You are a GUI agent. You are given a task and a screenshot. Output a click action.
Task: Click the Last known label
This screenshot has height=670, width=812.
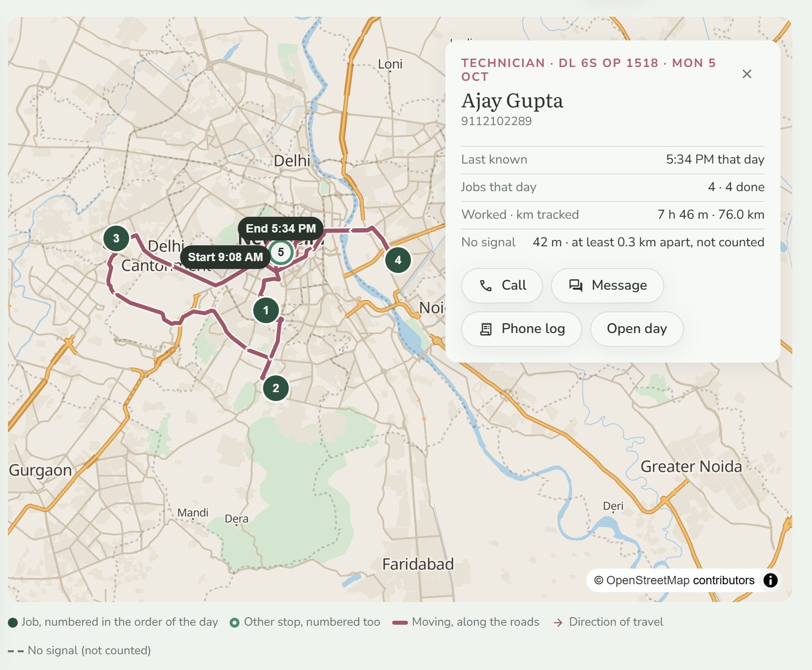(494, 160)
